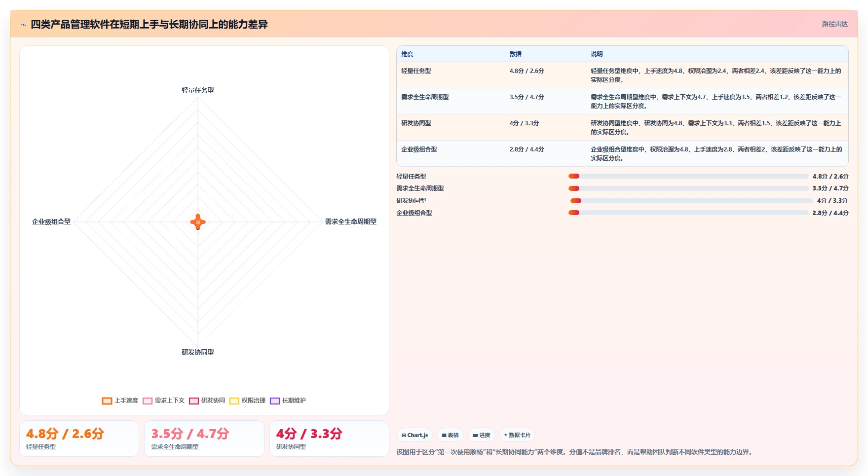The width and height of the screenshot is (868, 476).
Task: Click the 表格 tag chip
Action: pyautogui.click(x=450, y=435)
